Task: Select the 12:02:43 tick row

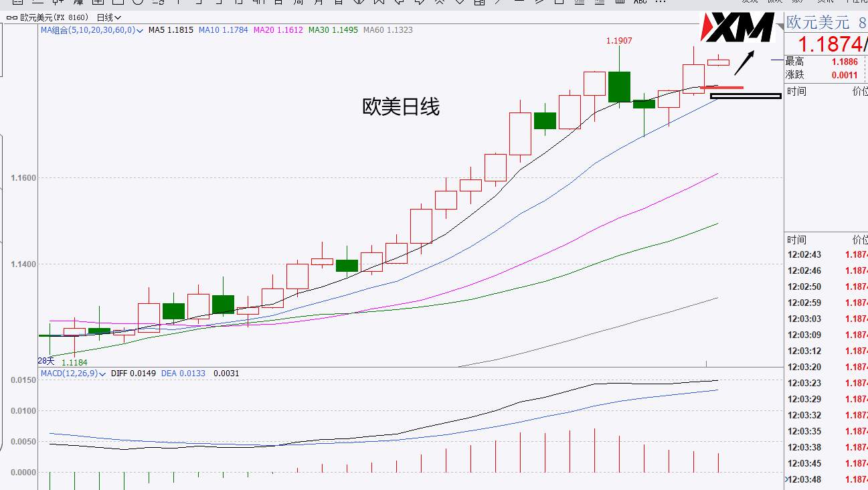Action: pyautogui.click(x=826, y=254)
